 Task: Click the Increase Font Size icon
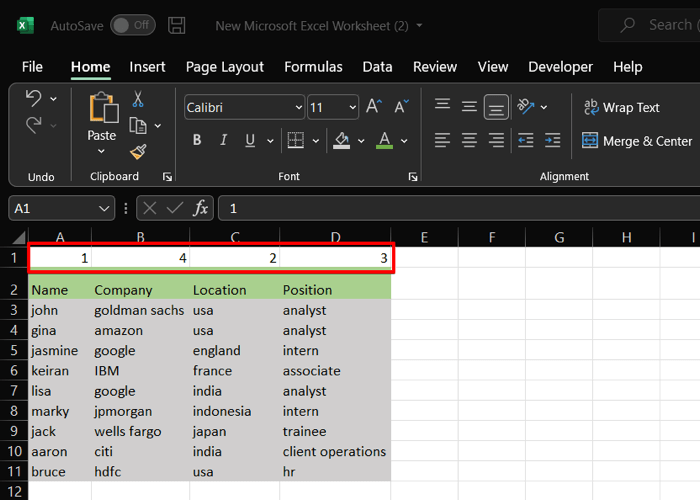374,107
